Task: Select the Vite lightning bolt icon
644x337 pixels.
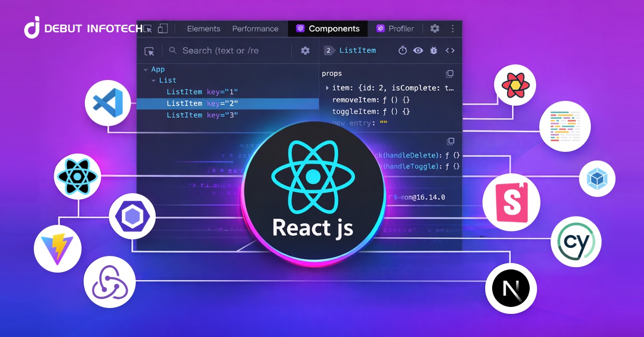Action: [x=57, y=248]
